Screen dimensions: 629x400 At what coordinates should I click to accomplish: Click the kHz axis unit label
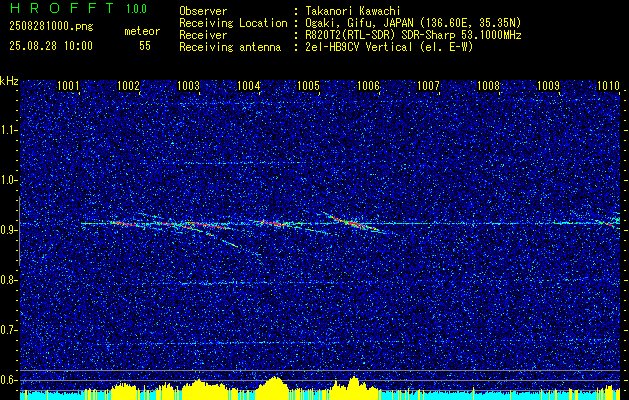[9, 81]
